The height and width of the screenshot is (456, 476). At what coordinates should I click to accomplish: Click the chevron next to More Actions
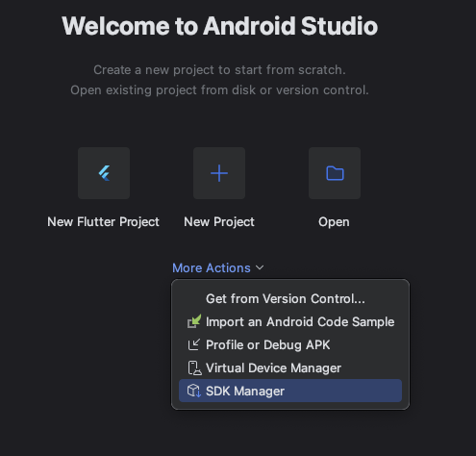pos(260,267)
